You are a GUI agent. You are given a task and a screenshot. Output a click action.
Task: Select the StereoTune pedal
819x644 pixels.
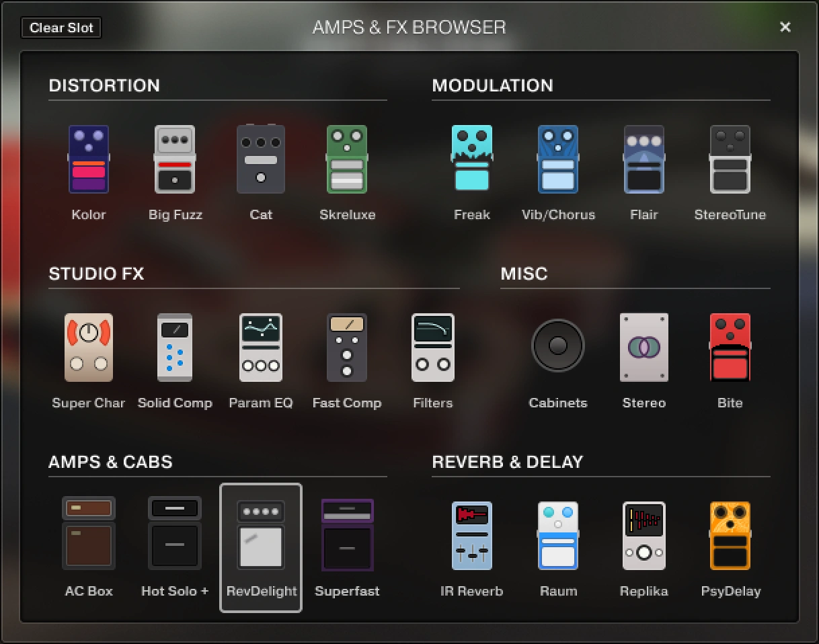coord(730,159)
